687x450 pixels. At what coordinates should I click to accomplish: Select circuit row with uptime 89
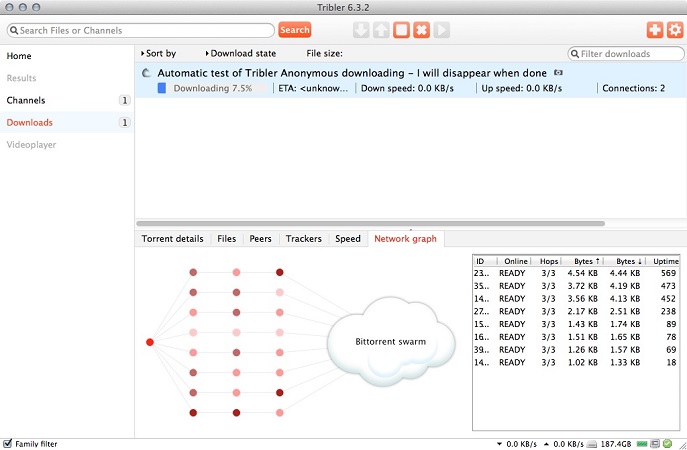(x=576, y=324)
